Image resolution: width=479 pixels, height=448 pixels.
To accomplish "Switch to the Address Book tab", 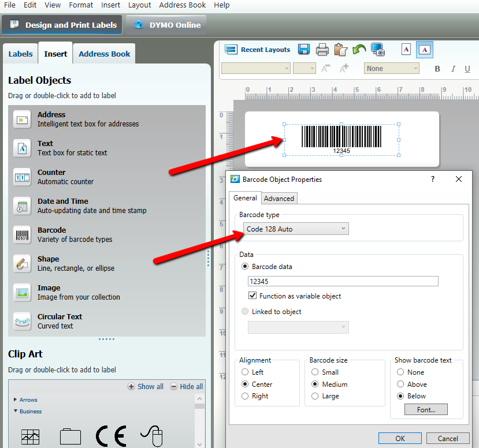I will click(x=104, y=54).
